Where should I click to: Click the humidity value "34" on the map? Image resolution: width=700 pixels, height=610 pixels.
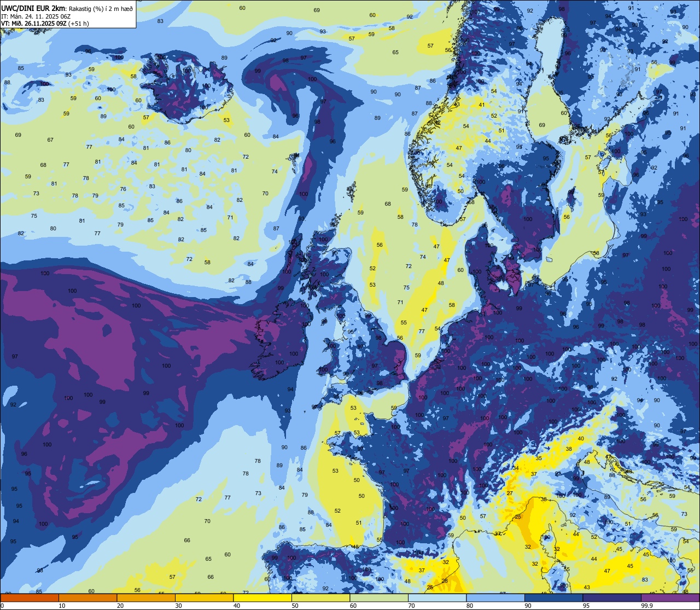[x=516, y=468]
